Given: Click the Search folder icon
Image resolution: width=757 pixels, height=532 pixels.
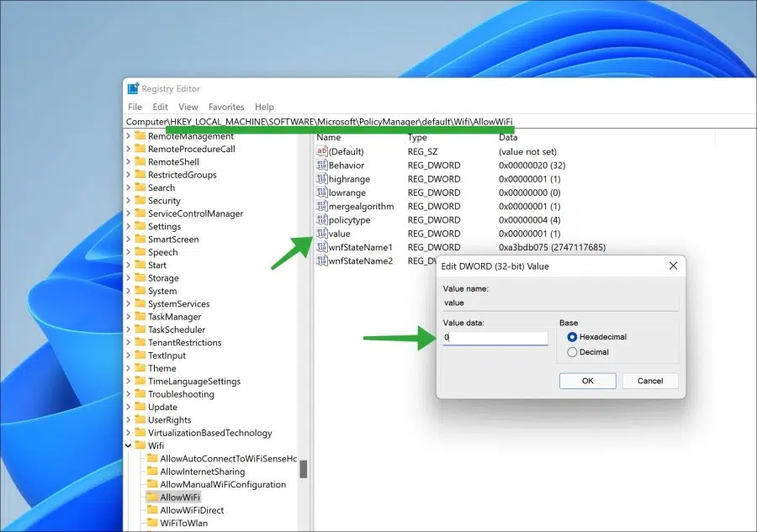Looking at the screenshot, I should pos(140,187).
